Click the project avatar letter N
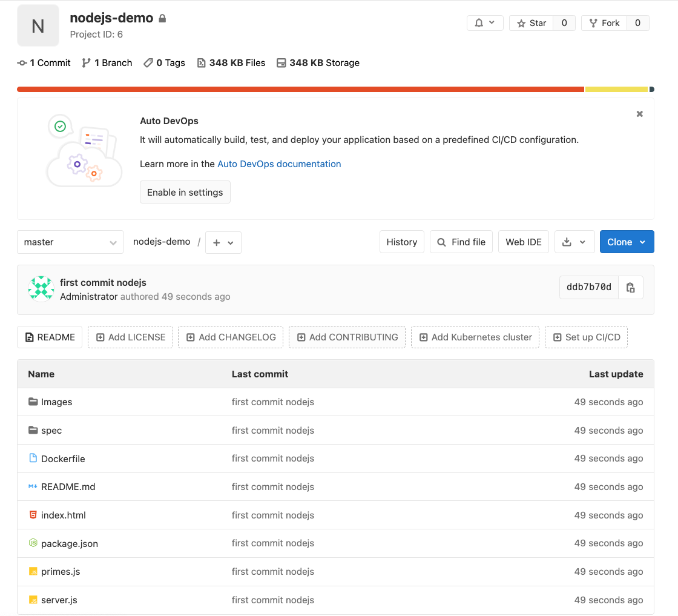This screenshot has width=678, height=616. click(x=38, y=26)
